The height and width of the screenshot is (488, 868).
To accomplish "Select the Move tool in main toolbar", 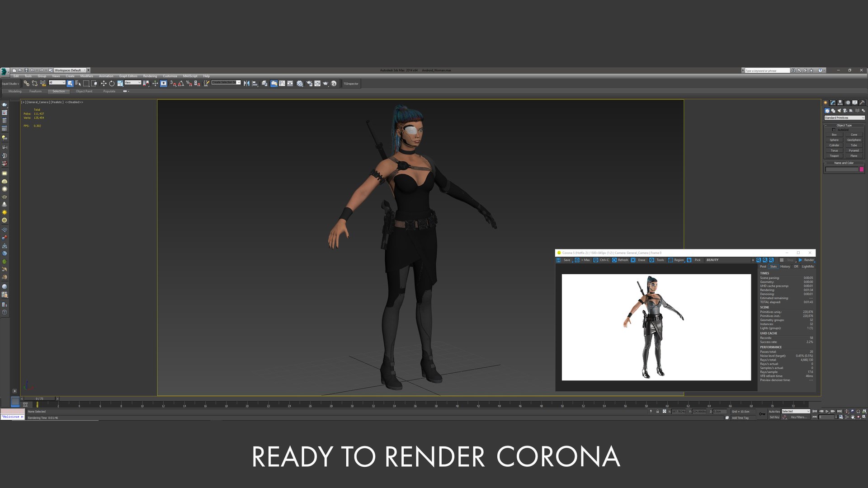I will pyautogui.click(x=104, y=83).
